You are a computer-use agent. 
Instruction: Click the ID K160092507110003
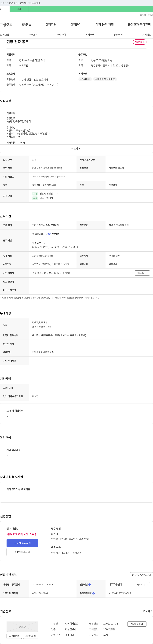tap(120, 593)
